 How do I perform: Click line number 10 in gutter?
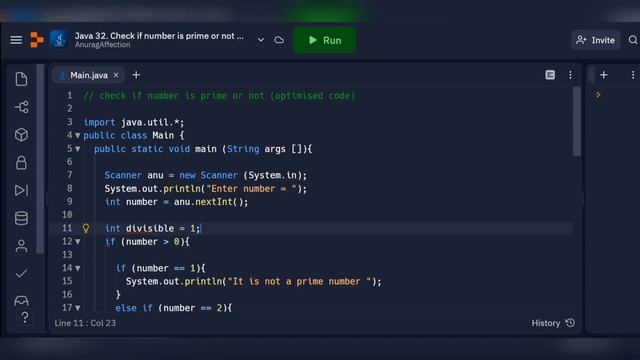pos(67,215)
